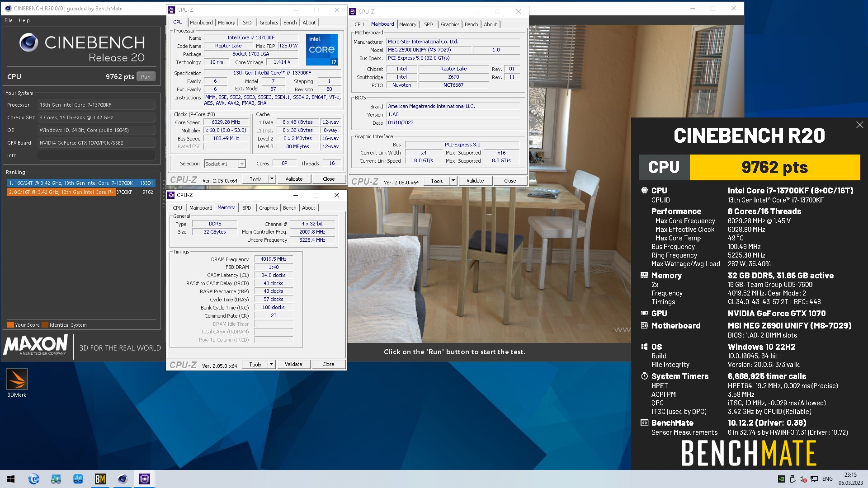Open the TeamViewer-style blue arrows taskbar icon
868x488 pixels.
(34, 479)
